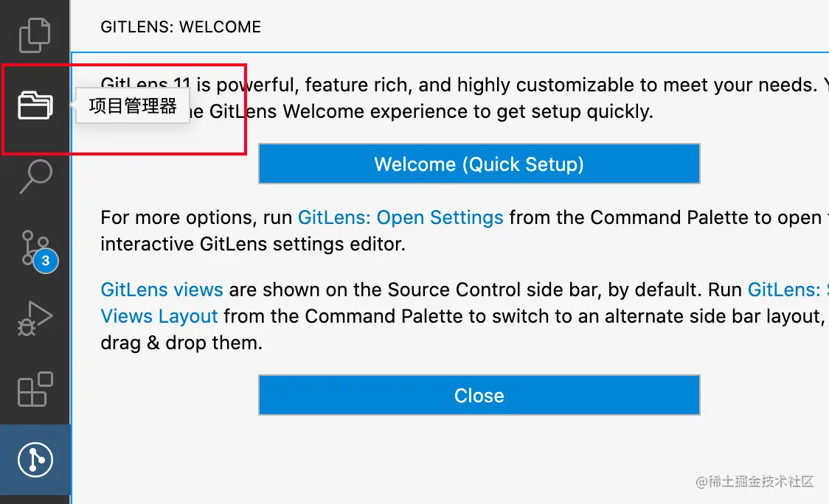Viewport: 829px width, 504px height.
Task: Click the 'drag & drop them.' text
Action: pyautogui.click(x=181, y=343)
